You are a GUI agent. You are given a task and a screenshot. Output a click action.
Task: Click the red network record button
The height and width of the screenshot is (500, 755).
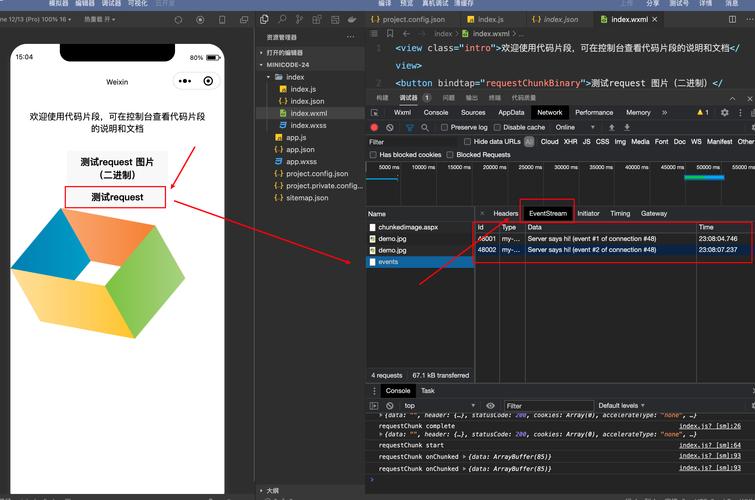(x=375, y=128)
